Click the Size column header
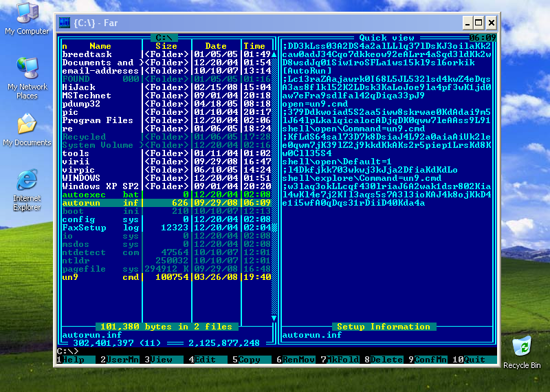This screenshot has width=550, height=392. point(166,46)
